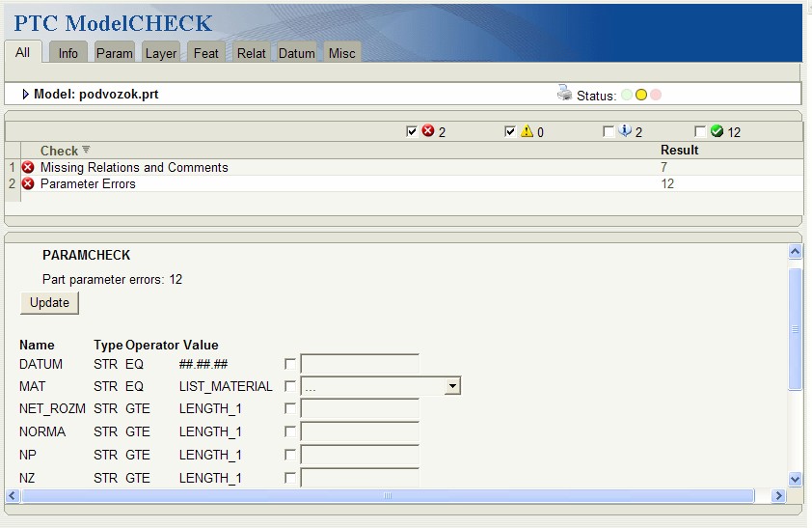The height and width of the screenshot is (528, 812).
Task: Click the red error filter icon
Action: (x=428, y=130)
